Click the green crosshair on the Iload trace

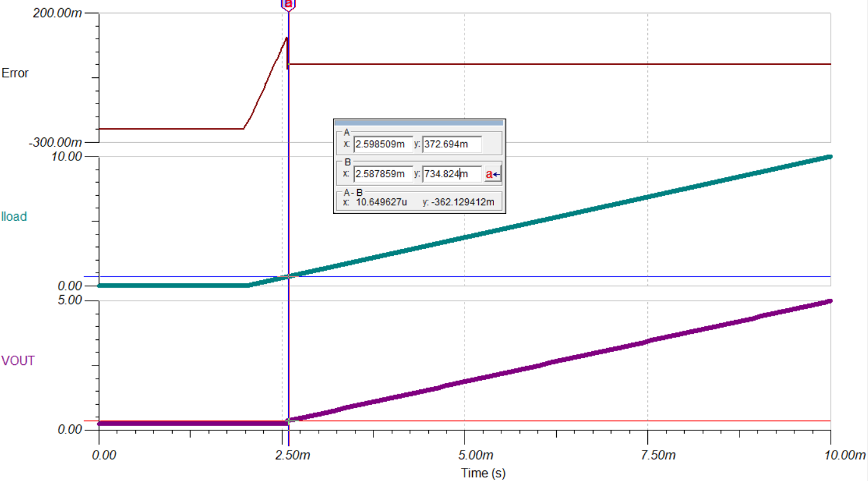click(288, 275)
